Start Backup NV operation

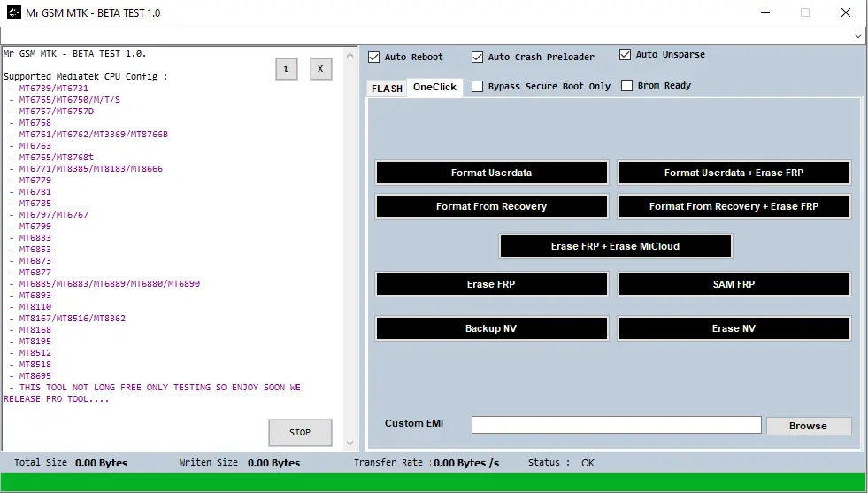492,328
